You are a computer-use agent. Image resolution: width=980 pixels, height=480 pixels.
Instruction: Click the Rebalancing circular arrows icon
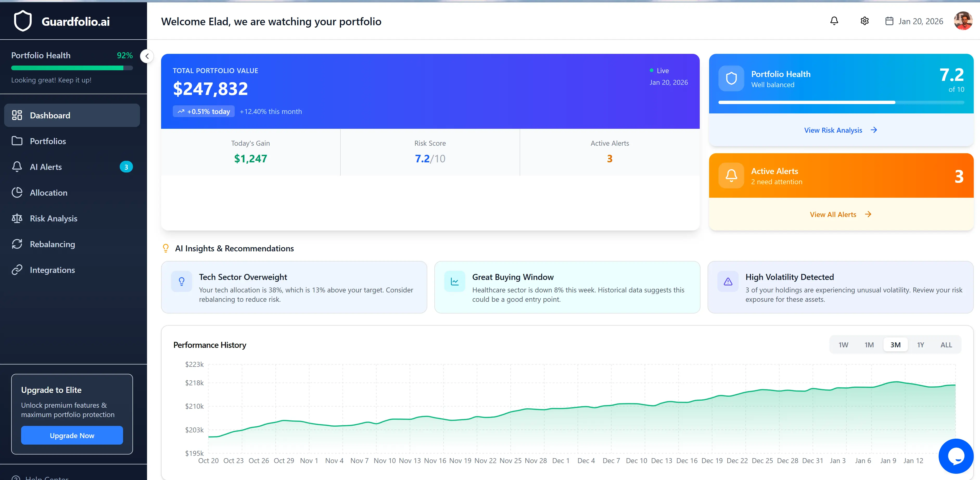tap(17, 244)
